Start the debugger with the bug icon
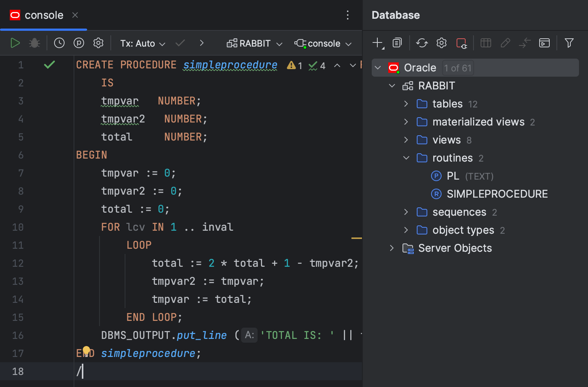588x387 pixels. coord(35,43)
